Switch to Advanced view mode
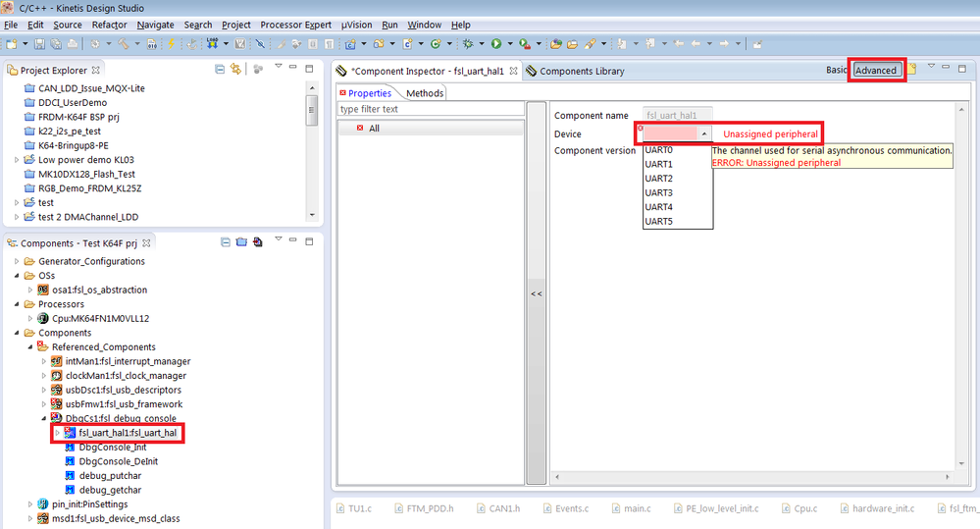This screenshot has width=980, height=529. point(876,70)
